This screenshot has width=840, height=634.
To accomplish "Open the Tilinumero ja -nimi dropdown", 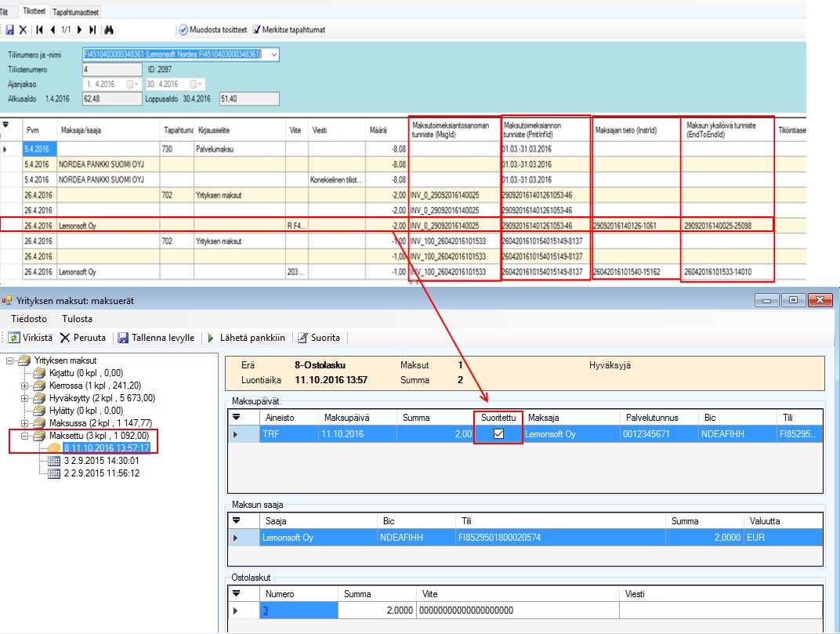I will coord(273,55).
